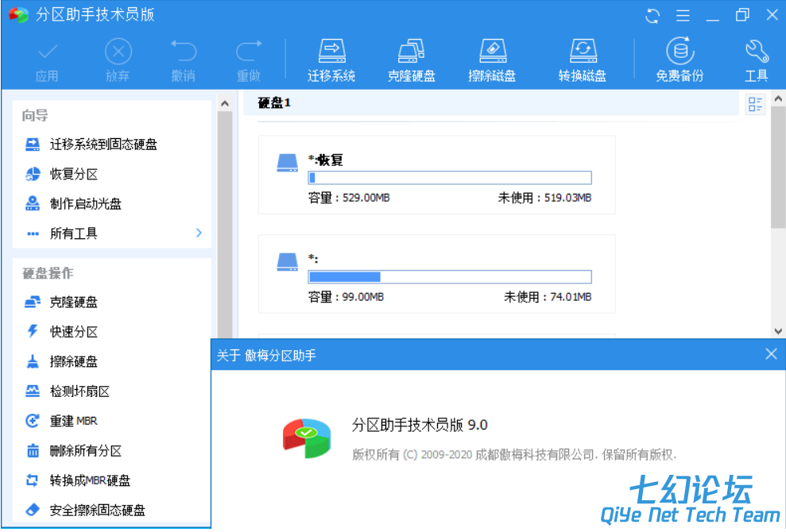Open the hamburger menu in title bar

click(x=683, y=16)
